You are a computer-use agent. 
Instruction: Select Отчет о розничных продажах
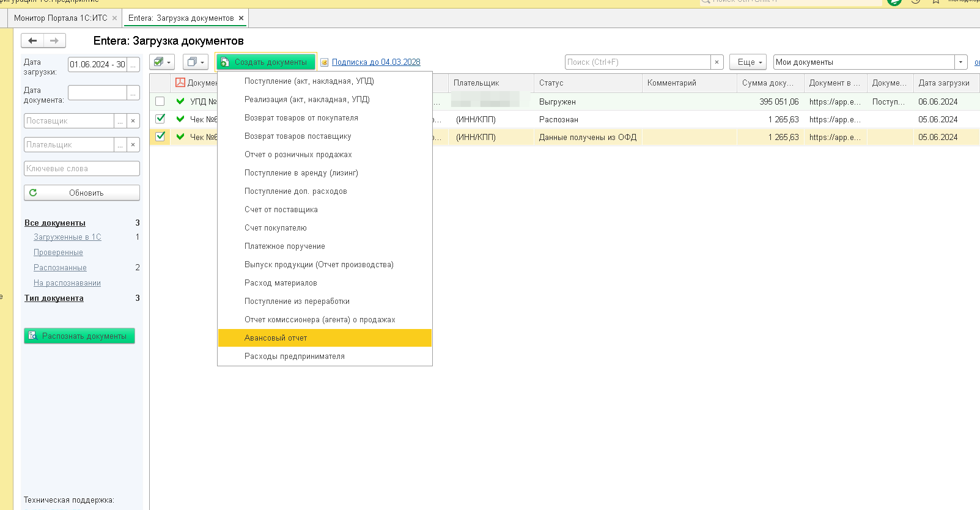tap(325, 154)
